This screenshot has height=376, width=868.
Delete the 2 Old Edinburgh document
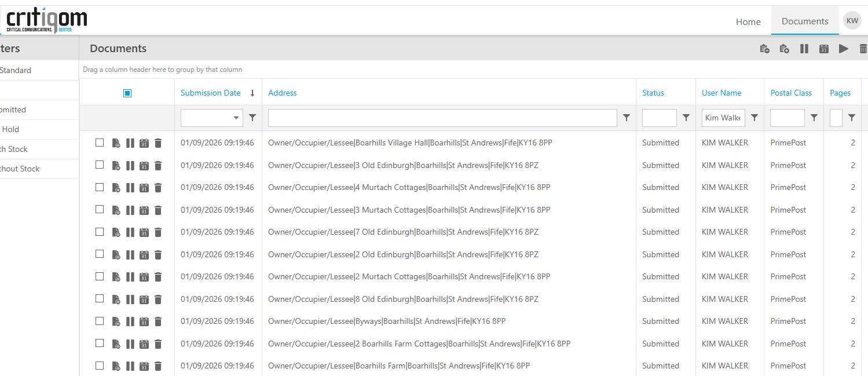coord(158,255)
